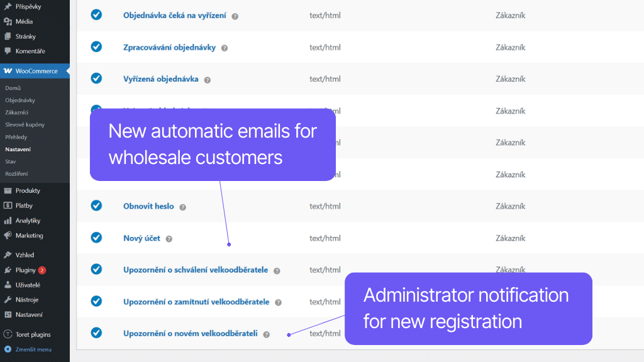Image resolution: width=644 pixels, height=362 pixels.
Task: Open the WooCommerce menu item
Action: (35, 71)
